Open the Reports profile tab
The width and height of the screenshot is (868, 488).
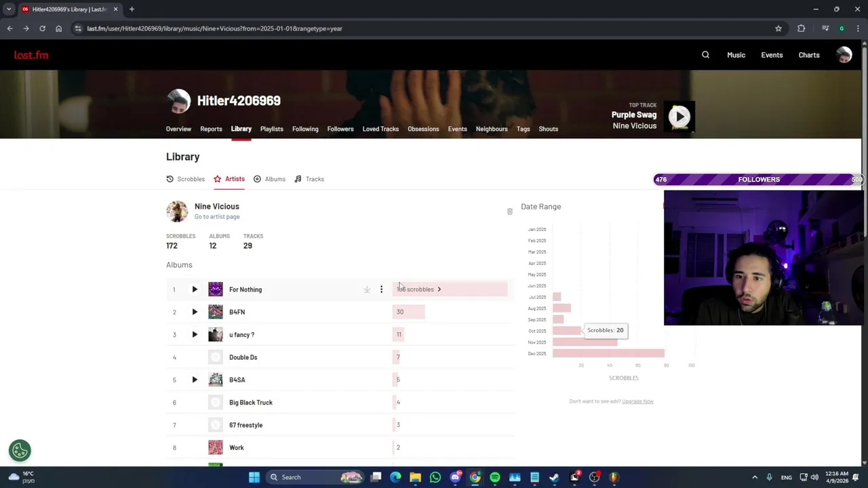[x=211, y=129]
